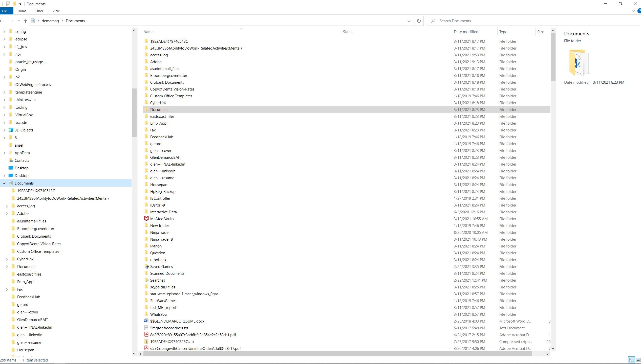
Task: Open the address bar history dropdown
Action: (x=409, y=21)
